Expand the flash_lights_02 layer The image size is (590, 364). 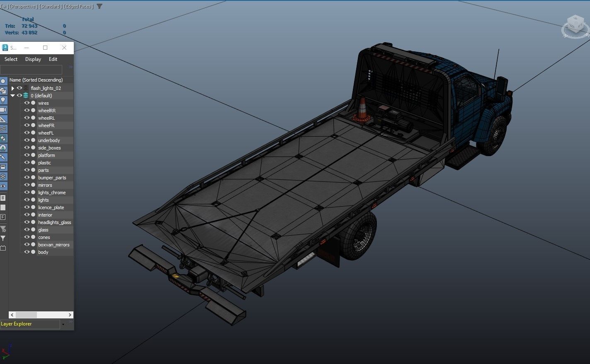click(13, 88)
